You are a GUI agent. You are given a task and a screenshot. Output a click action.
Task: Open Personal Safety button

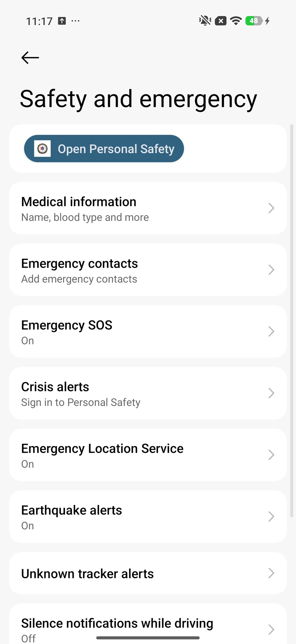[x=104, y=149]
